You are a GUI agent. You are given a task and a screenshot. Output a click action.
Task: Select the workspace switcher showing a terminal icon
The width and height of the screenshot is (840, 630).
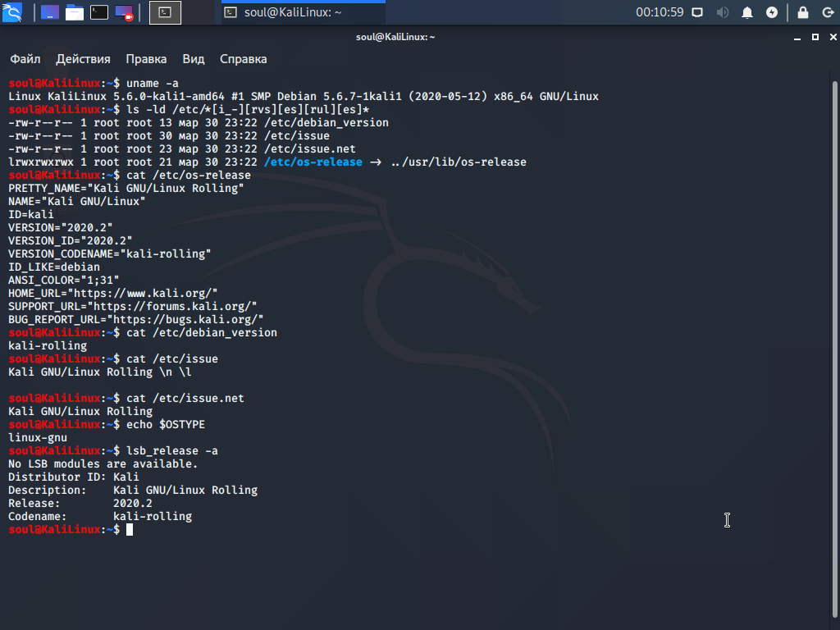(x=165, y=12)
